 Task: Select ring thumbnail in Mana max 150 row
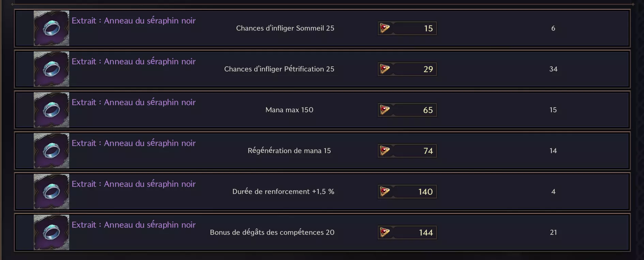click(51, 110)
